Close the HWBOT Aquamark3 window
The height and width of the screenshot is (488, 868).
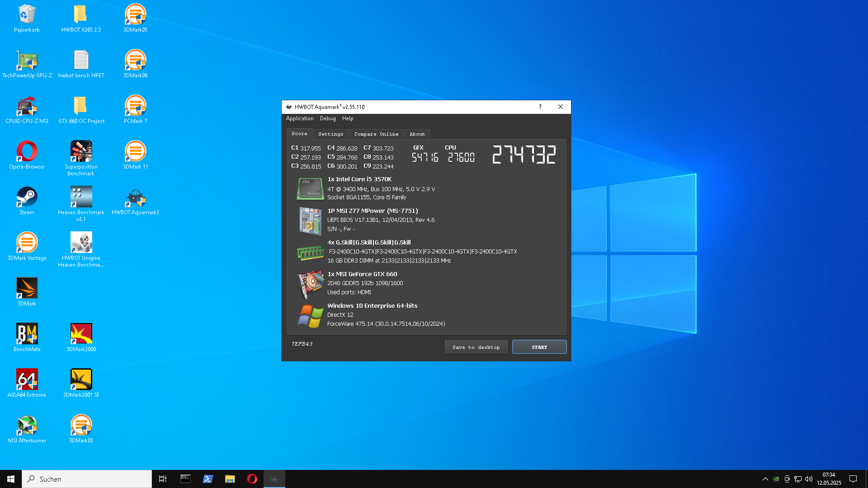[x=561, y=107]
